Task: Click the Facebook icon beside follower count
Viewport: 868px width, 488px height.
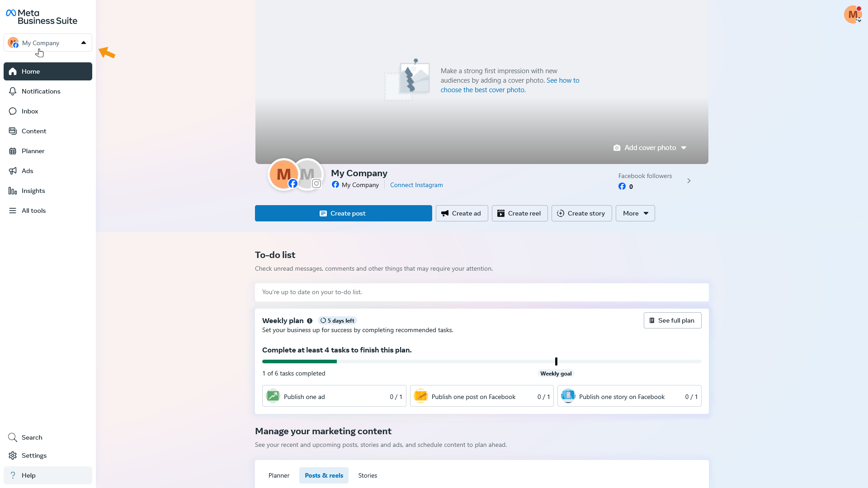Action: (x=622, y=187)
